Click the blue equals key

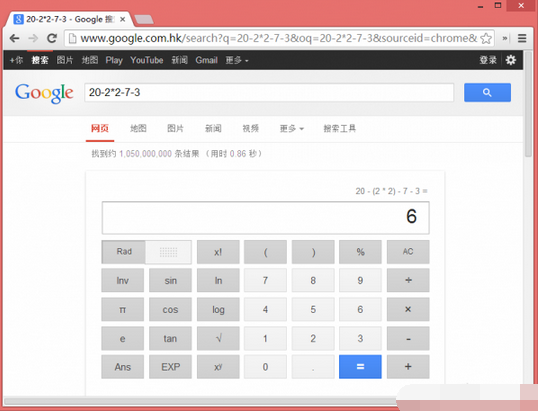pos(360,367)
